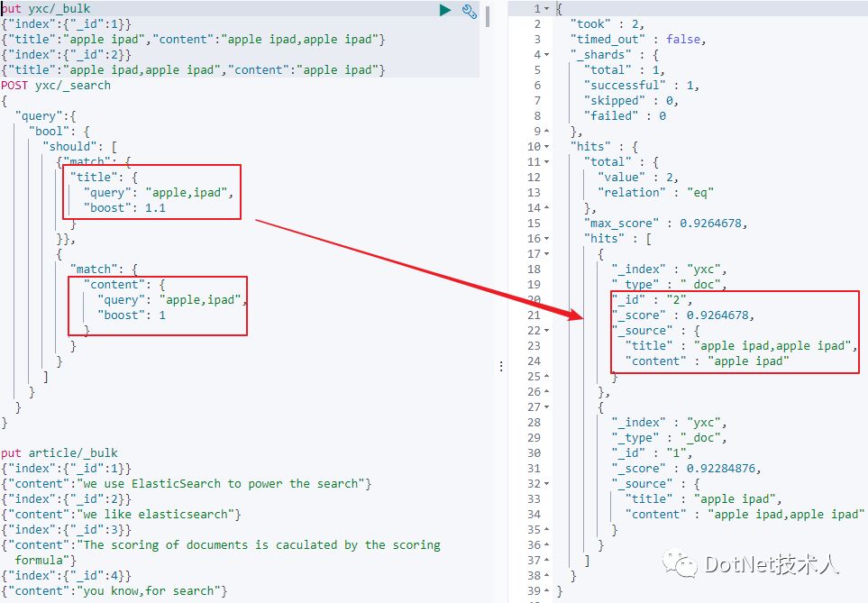Click "_score" : 0.92284876 on line 31

pyautogui.click(x=687, y=469)
